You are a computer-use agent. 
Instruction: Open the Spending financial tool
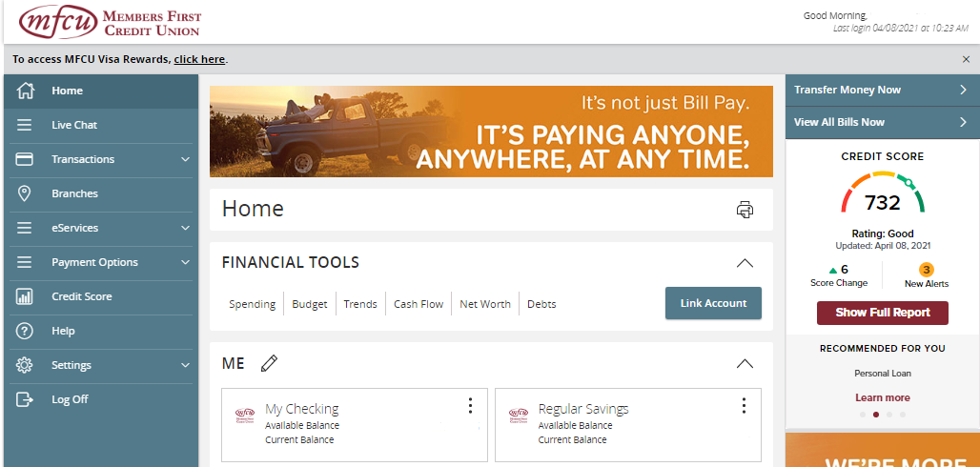pyautogui.click(x=252, y=304)
